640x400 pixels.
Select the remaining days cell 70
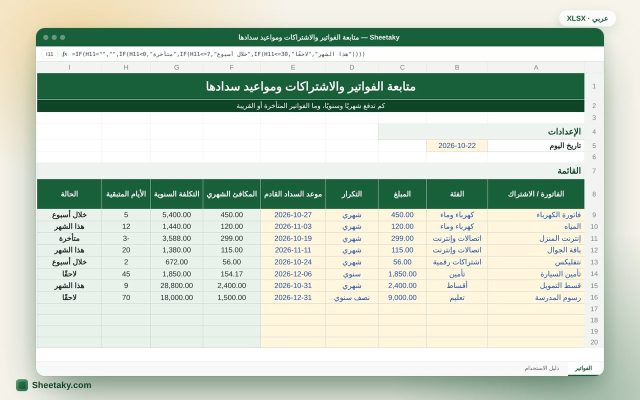pos(126,298)
